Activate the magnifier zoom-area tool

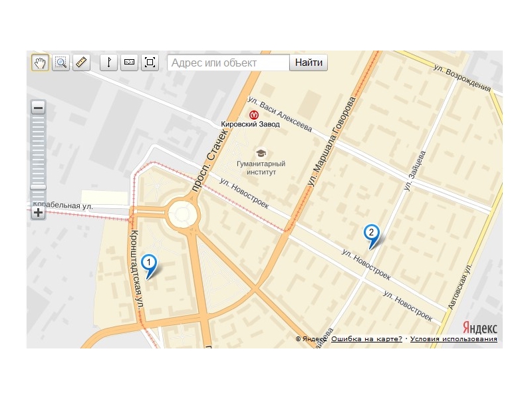(x=61, y=63)
